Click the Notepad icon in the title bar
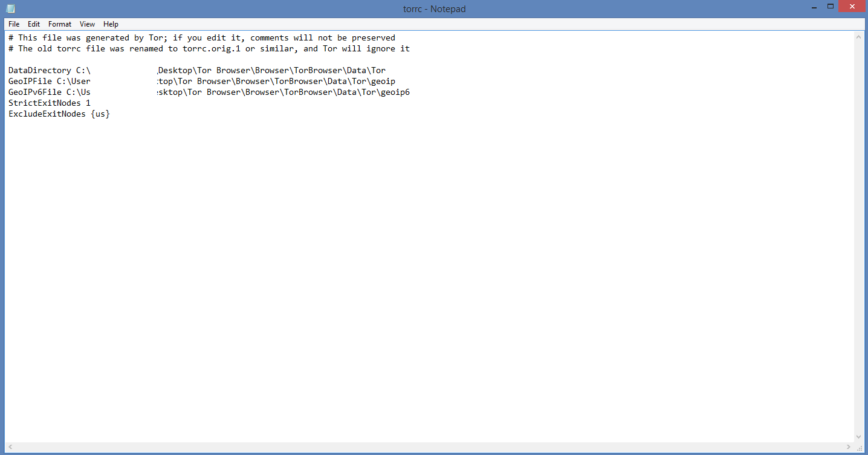868x455 pixels. 10,8
